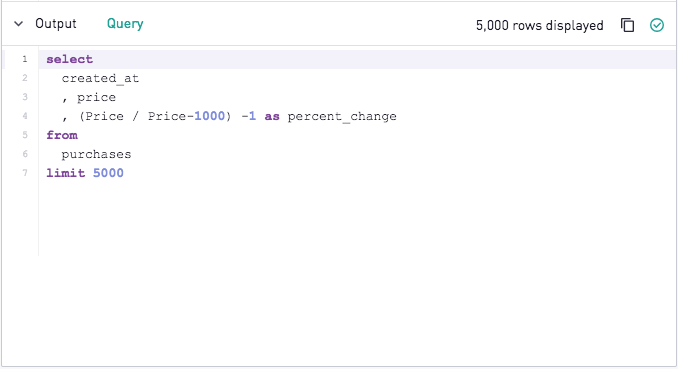The height and width of the screenshot is (369, 678).
Task: Click the "price" column on line 3
Action: pyautogui.click(x=96, y=97)
